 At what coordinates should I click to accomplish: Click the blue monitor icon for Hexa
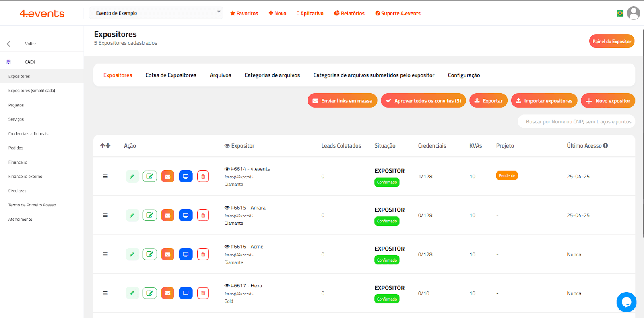[x=186, y=293]
